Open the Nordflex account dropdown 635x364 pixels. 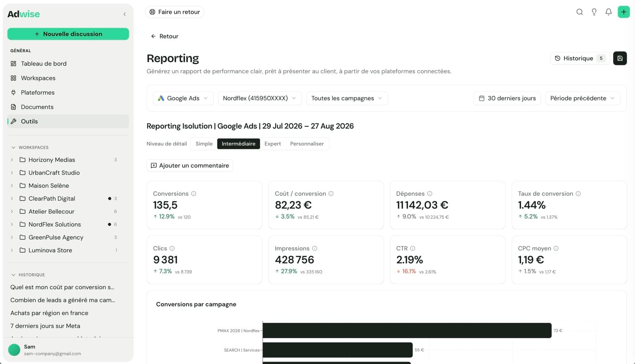click(260, 98)
